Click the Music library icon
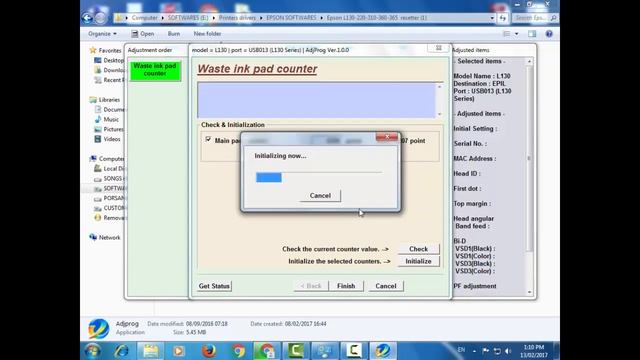This screenshot has height=360, width=640. pyautogui.click(x=98, y=119)
